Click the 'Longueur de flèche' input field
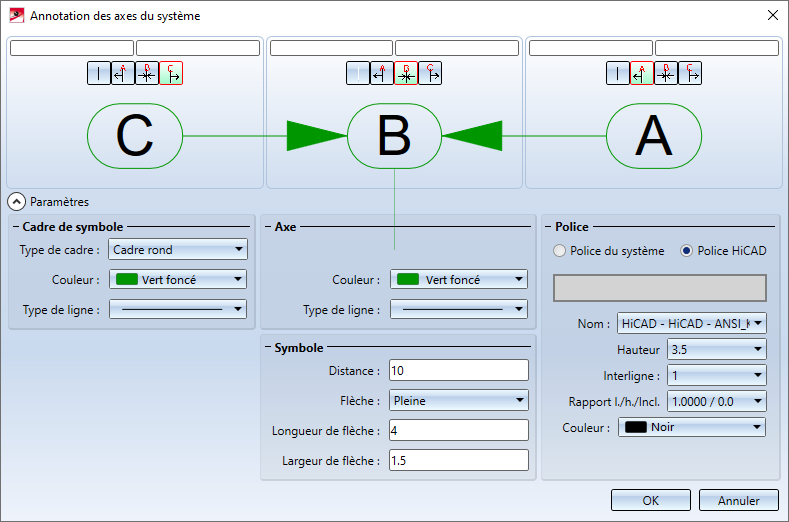This screenshot has width=789, height=522. (x=458, y=431)
